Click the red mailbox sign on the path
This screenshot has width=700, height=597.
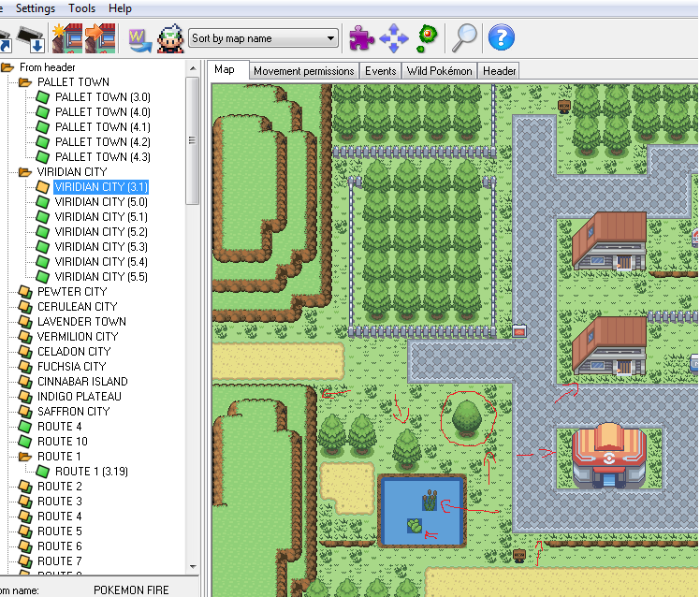519,331
